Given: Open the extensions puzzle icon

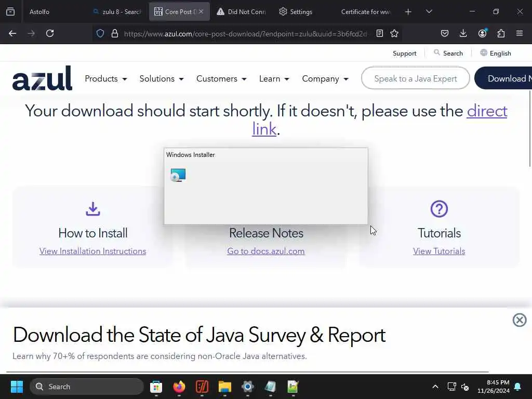Looking at the screenshot, I should (x=501, y=33).
